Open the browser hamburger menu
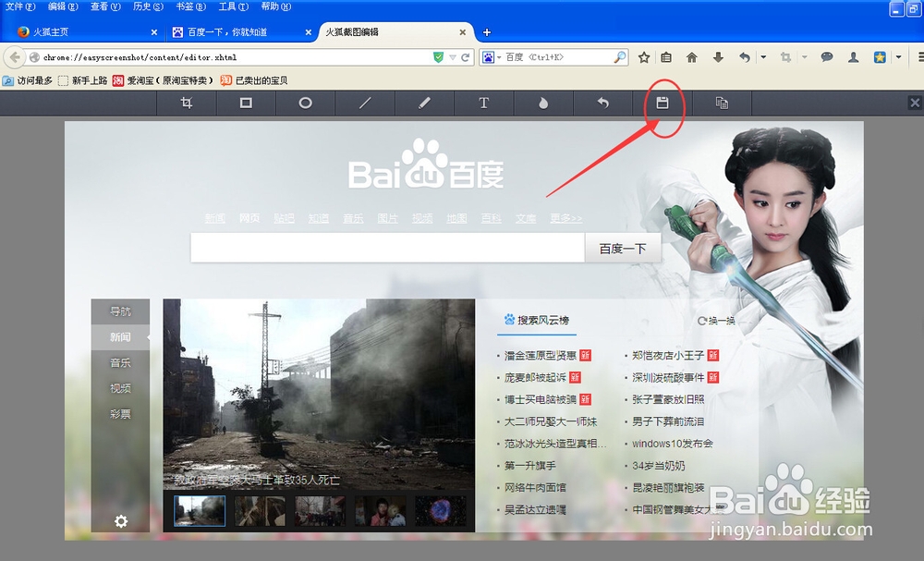The image size is (924, 561). coord(920,57)
